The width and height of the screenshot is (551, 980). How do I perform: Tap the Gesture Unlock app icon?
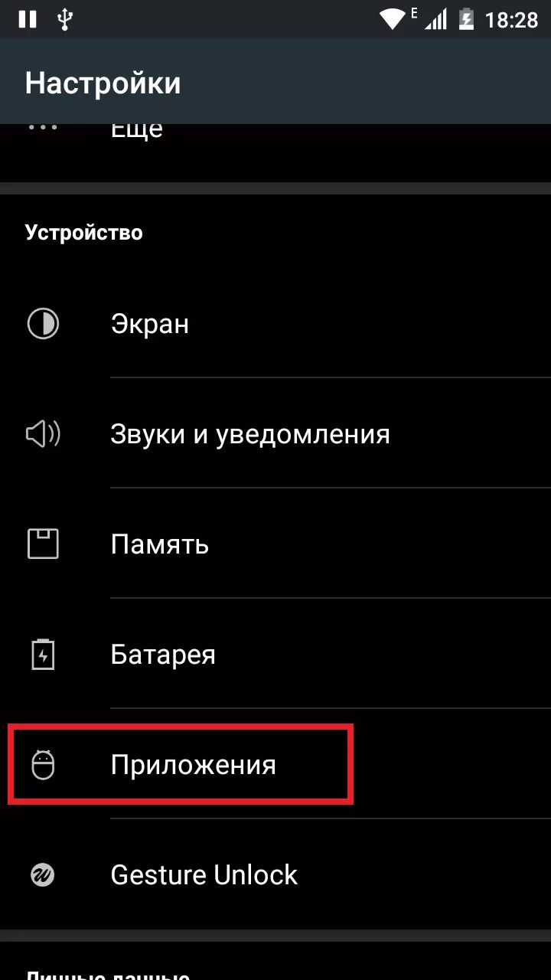43,874
